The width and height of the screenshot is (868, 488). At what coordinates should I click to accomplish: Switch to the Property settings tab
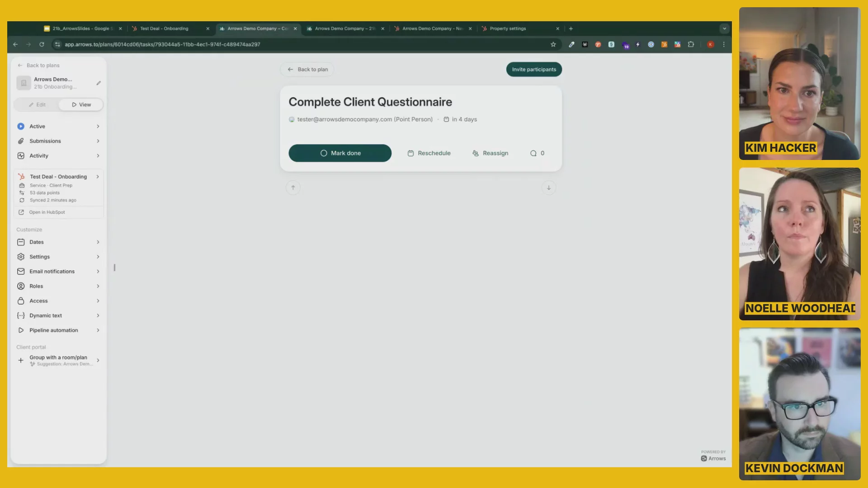point(508,28)
